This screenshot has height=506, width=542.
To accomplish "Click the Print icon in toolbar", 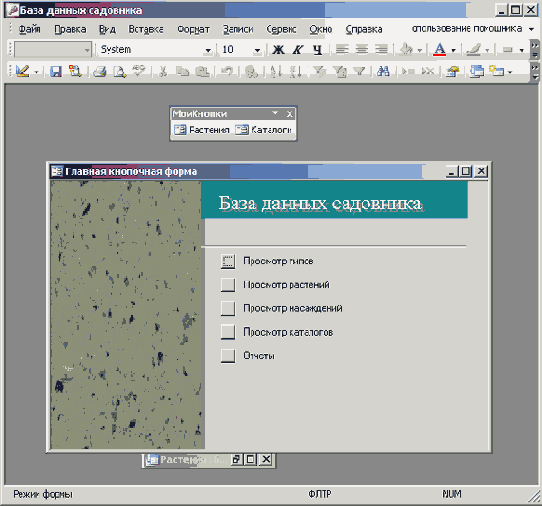I will click(x=99, y=71).
